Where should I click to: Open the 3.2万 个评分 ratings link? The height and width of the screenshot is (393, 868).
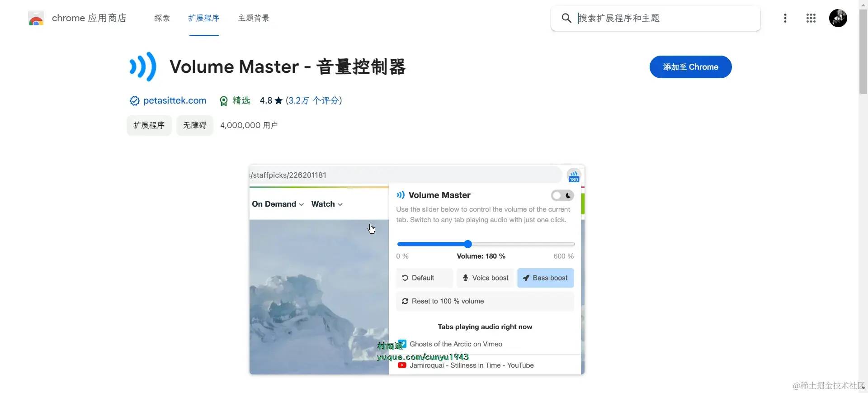[314, 100]
